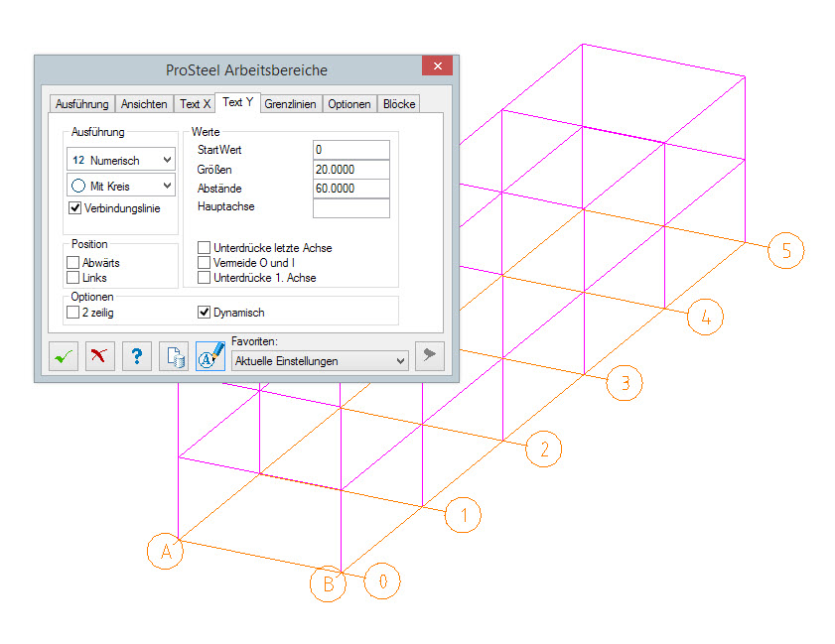Select axis bubble 5 in the drawing

786,251
